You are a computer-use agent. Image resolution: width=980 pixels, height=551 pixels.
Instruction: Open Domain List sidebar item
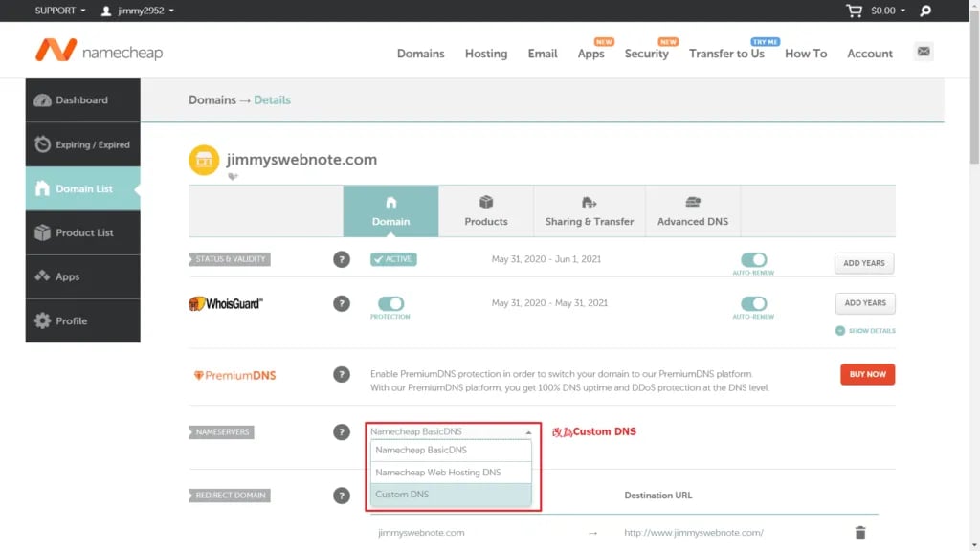point(82,188)
